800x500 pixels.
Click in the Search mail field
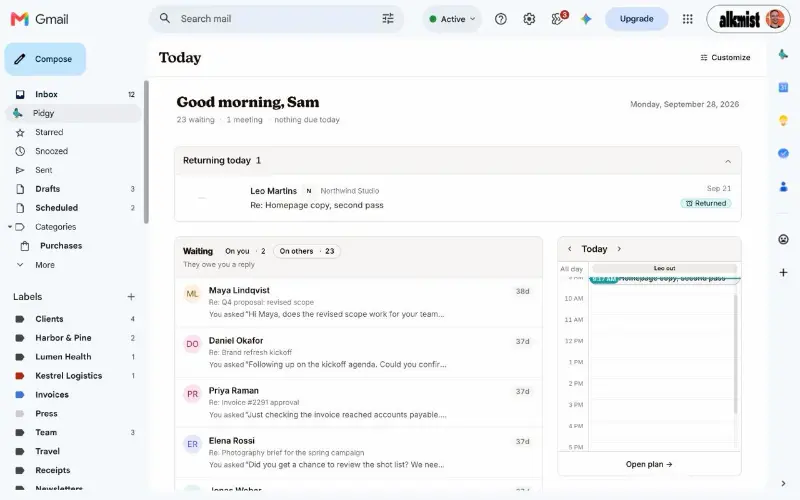click(x=278, y=19)
